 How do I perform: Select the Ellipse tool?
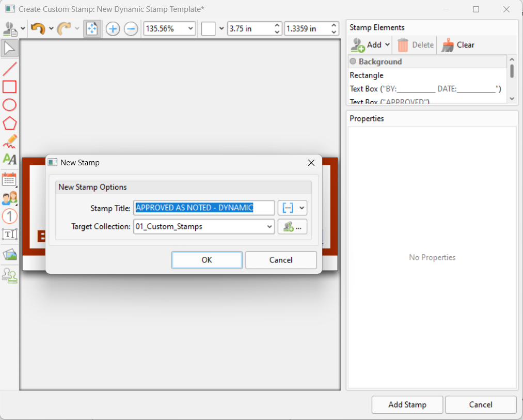(x=9, y=105)
